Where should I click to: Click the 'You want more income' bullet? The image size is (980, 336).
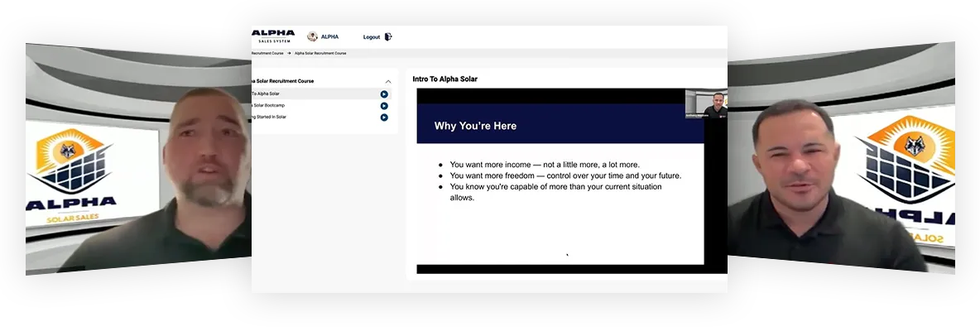tap(545, 165)
